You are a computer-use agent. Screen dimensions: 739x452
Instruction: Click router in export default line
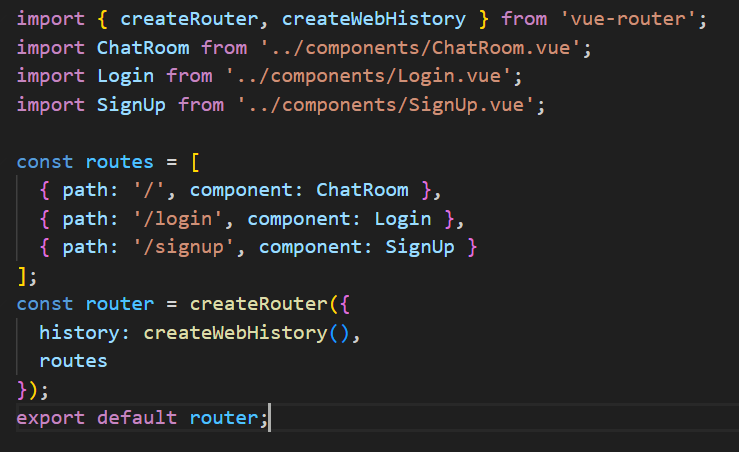point(223,419)
